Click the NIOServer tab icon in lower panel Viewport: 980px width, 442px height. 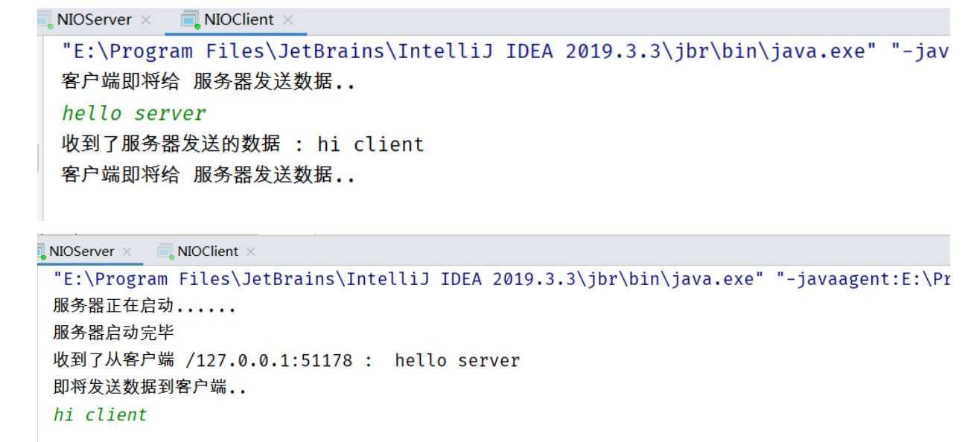tap(41, 252)
